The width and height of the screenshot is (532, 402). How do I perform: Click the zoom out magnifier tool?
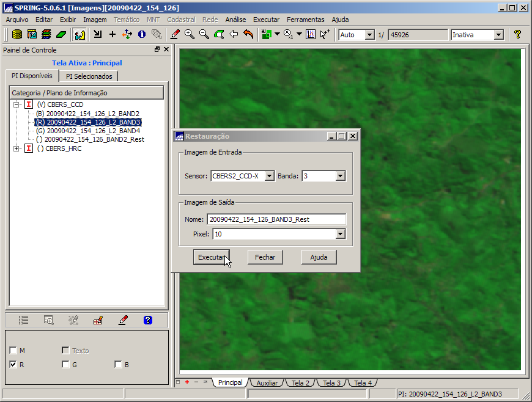point(204,35)
